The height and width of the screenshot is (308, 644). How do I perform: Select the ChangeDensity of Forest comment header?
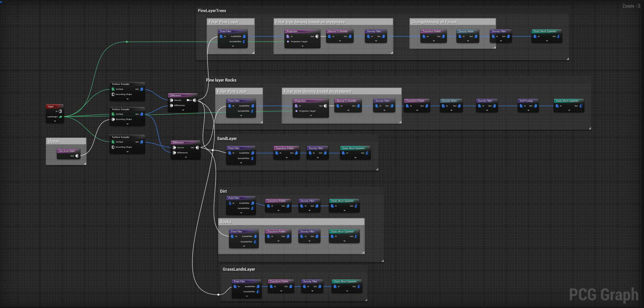click(434, 22)
